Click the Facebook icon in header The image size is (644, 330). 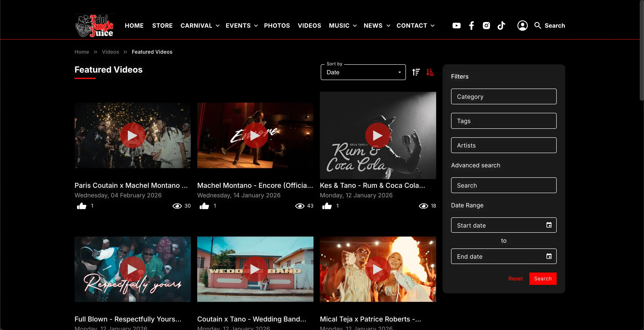point(471,26)
